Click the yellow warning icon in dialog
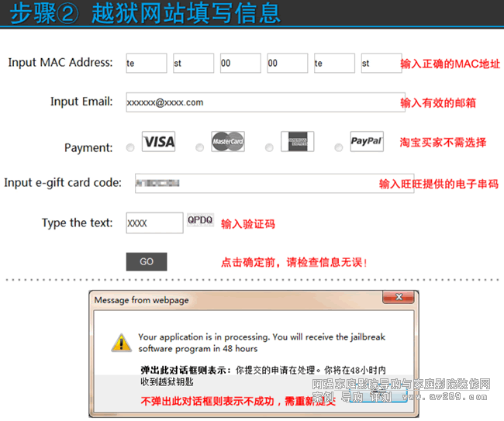 [120, 342]
